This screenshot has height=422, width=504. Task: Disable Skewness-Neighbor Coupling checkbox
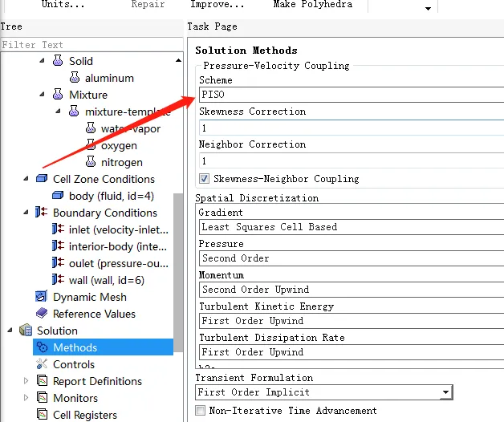[204, 178]
